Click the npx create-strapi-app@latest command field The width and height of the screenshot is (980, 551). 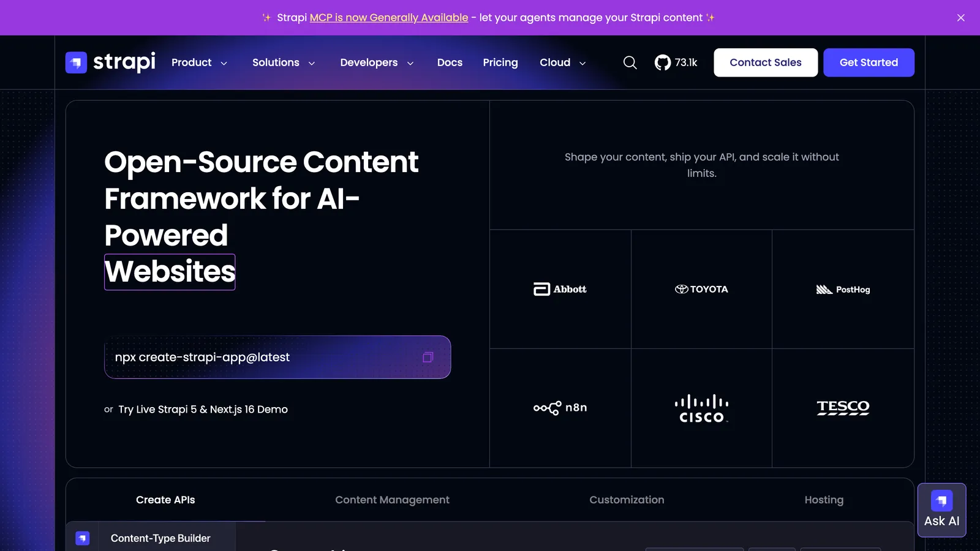point(277,357)
